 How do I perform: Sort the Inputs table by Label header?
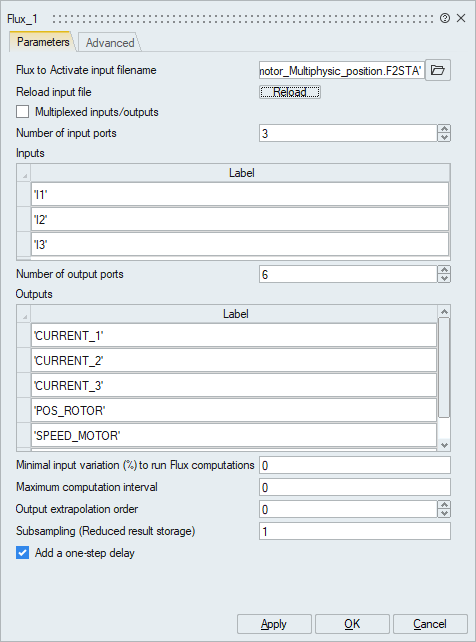point(241,173)
